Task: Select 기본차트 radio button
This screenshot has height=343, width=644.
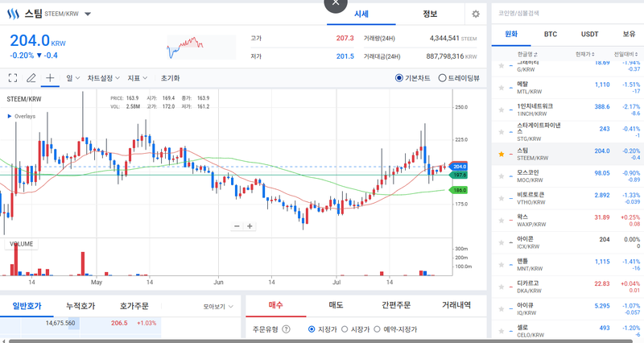Action: pyautogui.click(x=398, y=78)
